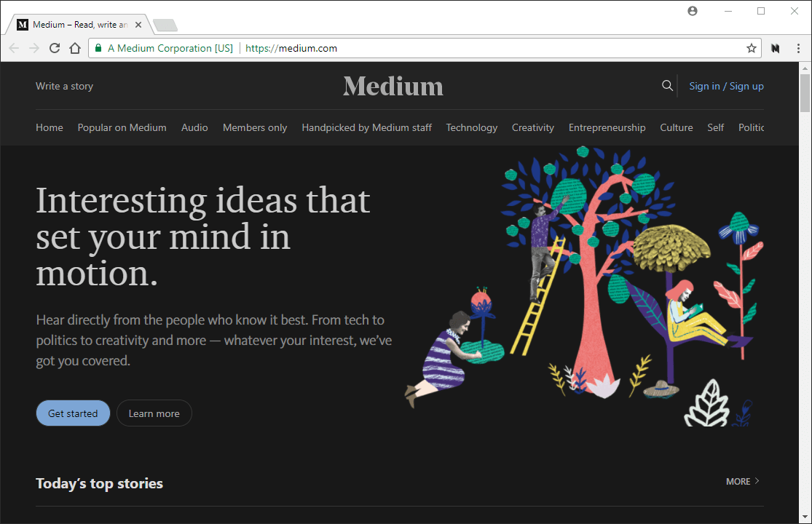This screenshot has width=812, height=524.
Task: Switch to the Medium browser tab
Action: pos(73,23)
